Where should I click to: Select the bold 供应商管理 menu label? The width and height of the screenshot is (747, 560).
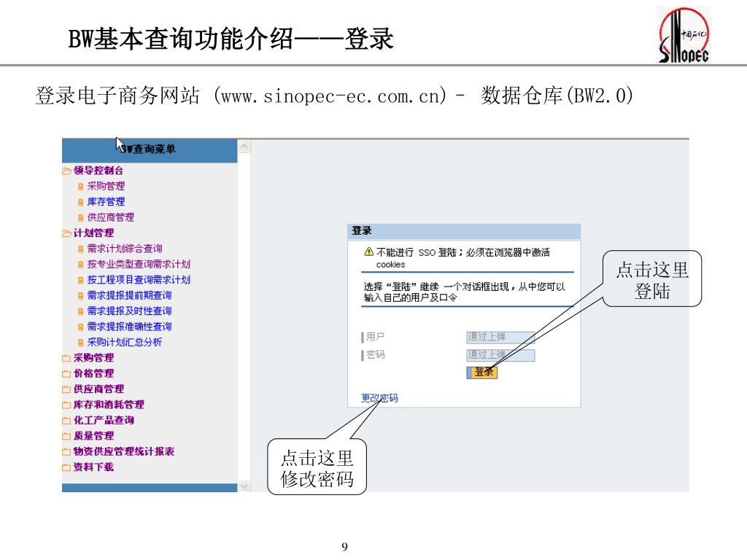pyautogui.click(x=98, y=389)
